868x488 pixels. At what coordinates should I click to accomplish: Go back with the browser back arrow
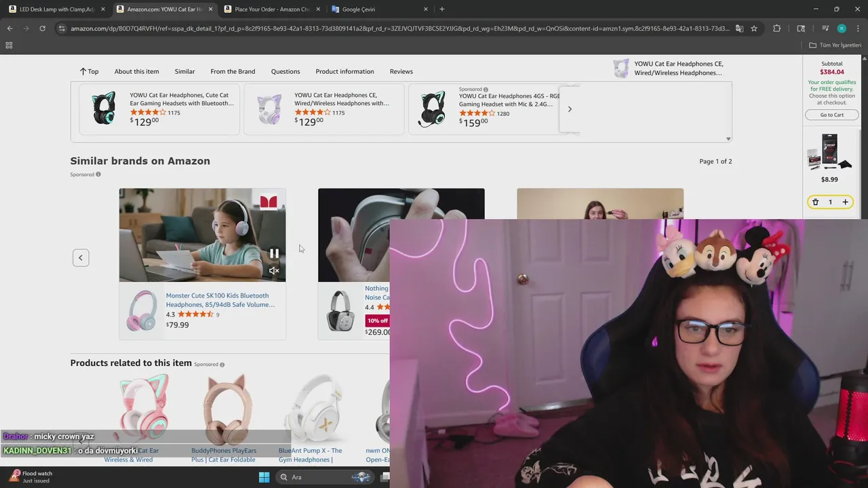(x=9, y=28)
